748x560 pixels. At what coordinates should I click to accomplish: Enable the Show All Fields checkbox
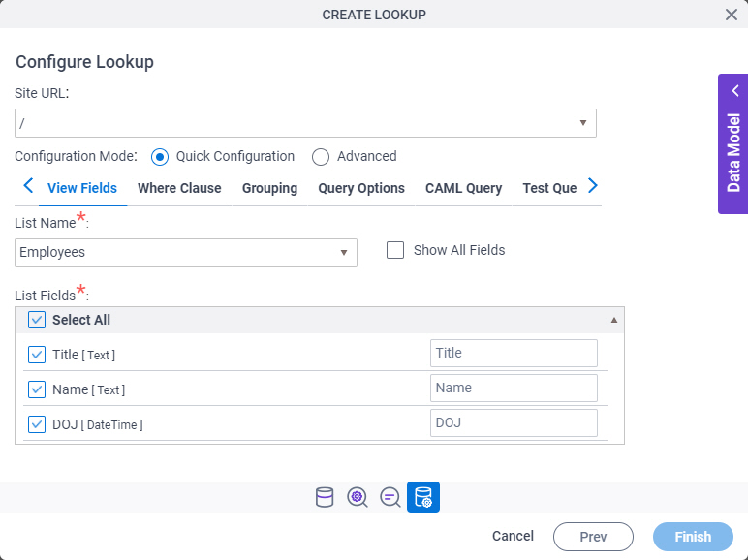tap(395, 250)
